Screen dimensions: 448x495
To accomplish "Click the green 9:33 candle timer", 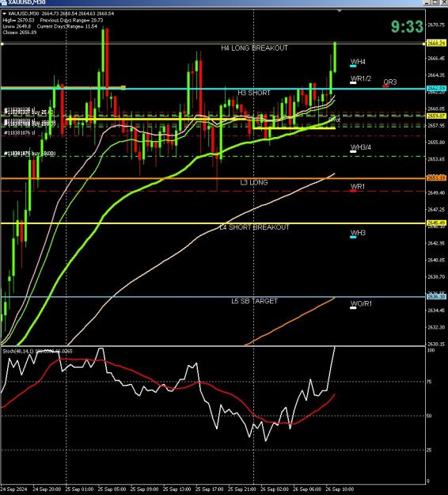I will (x=407, y=26).
